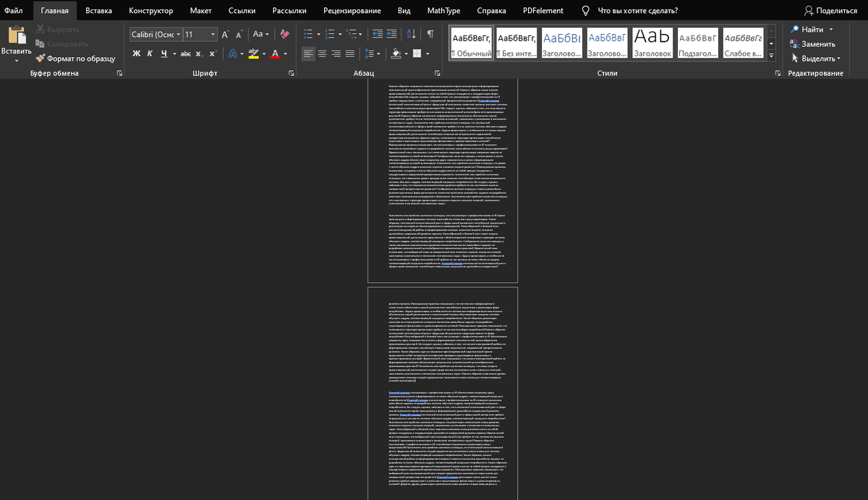Apply subscript formatting x₂
This screenshot has width=868, height=500.
pyautogui.click(x=200, y=54)
